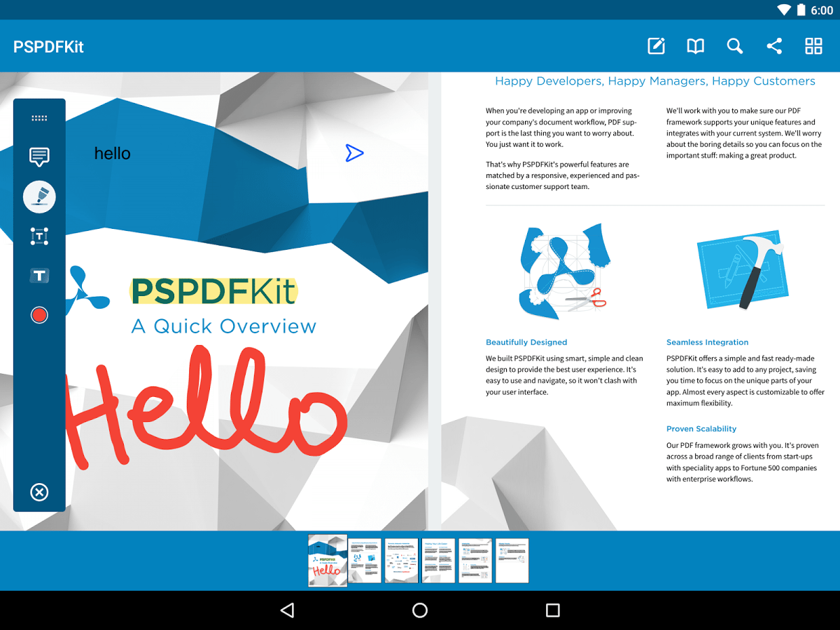Viewport: 840px width, 630px height.
Task: Open the red color picker circle
Action: (x=39, y=315)
